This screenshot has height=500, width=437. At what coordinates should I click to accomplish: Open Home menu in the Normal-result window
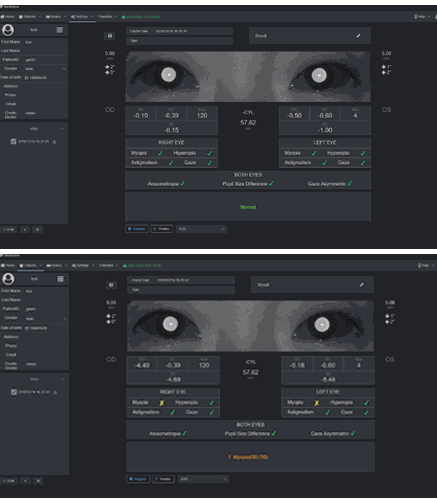pos(7,17)
